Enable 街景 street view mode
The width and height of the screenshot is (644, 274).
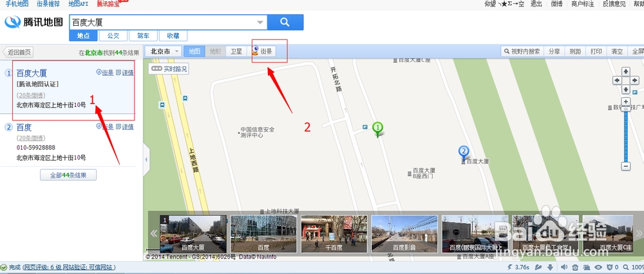tap(263, 51)
